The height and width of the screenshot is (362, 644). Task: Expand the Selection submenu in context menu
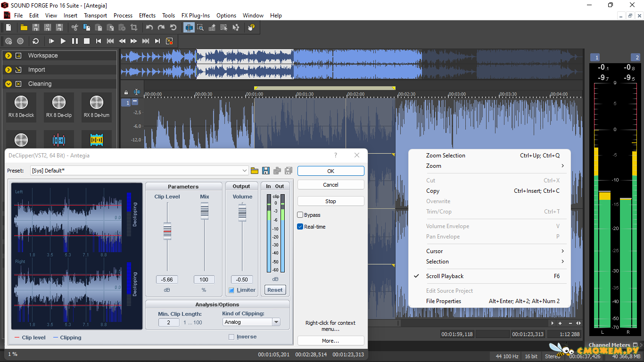point(489,262)
